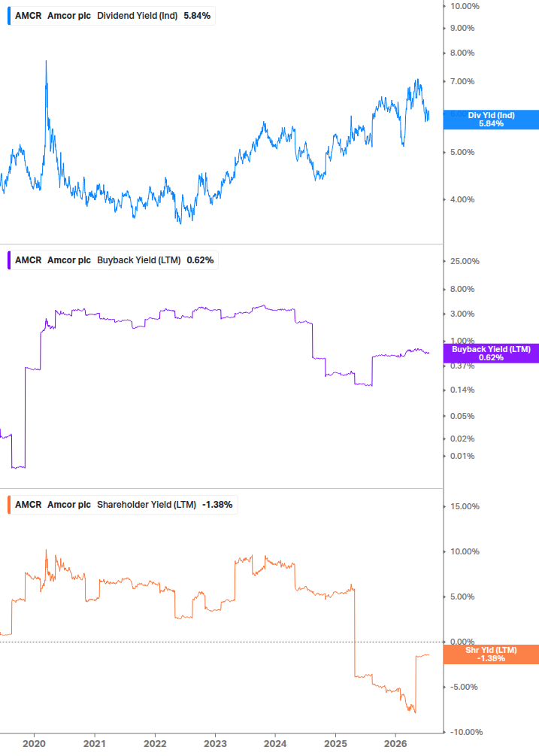The width and height of the screenshot is (539, 756).
Task: Click the blue Div Yld (Ind) 5.84% value tag
Action: [x=491, y=120]
